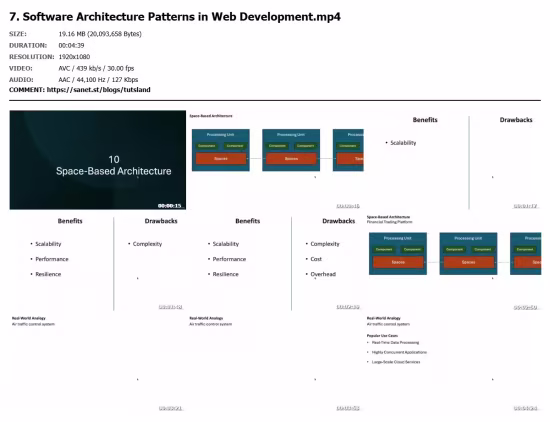This screenshot has height=422, width=550.
Task: Click the 'Financial Trading Platform' subtitle text
Action: pos(389,222)
